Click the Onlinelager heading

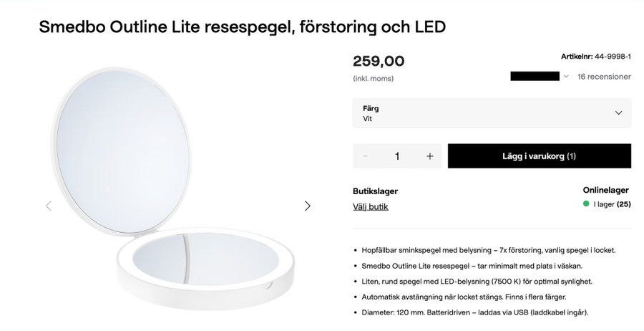pyautogui.click(x=605, y=190)
